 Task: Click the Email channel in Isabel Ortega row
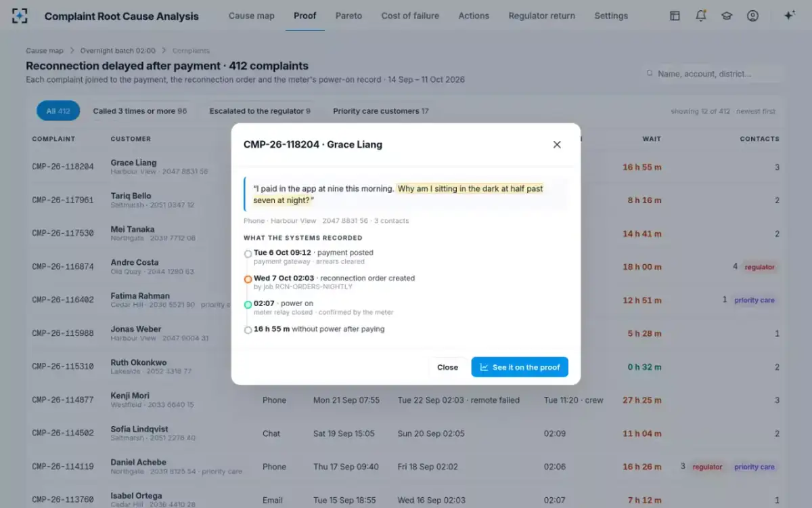[x=273, y=500]
